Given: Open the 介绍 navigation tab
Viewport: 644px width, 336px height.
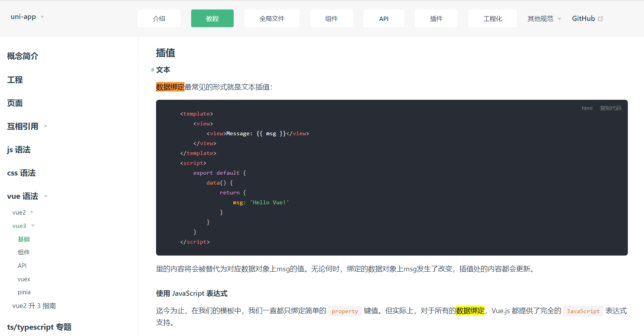Looking at the screenshot, I should (159, 19).
